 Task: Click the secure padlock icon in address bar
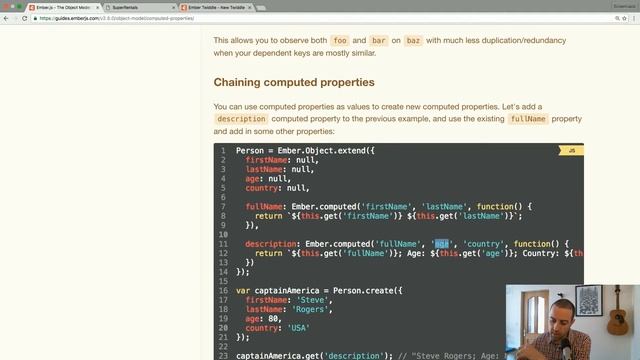(36, 18)
